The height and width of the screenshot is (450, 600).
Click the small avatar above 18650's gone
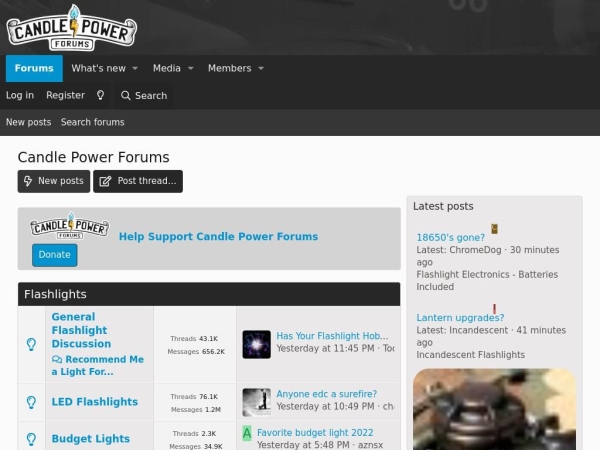(x=494, y=229)
